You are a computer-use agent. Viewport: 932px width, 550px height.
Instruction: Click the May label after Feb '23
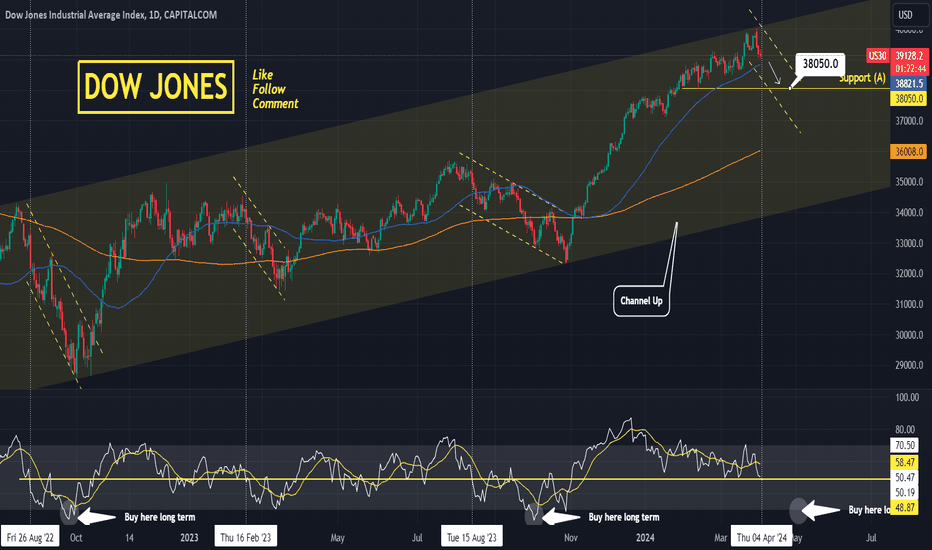tap(337, 538)
